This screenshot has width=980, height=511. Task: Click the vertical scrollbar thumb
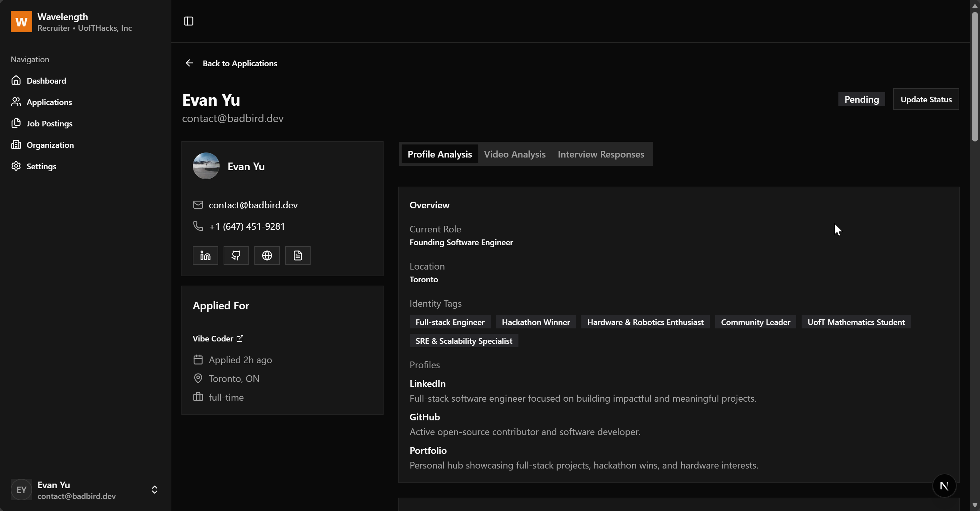974,76
